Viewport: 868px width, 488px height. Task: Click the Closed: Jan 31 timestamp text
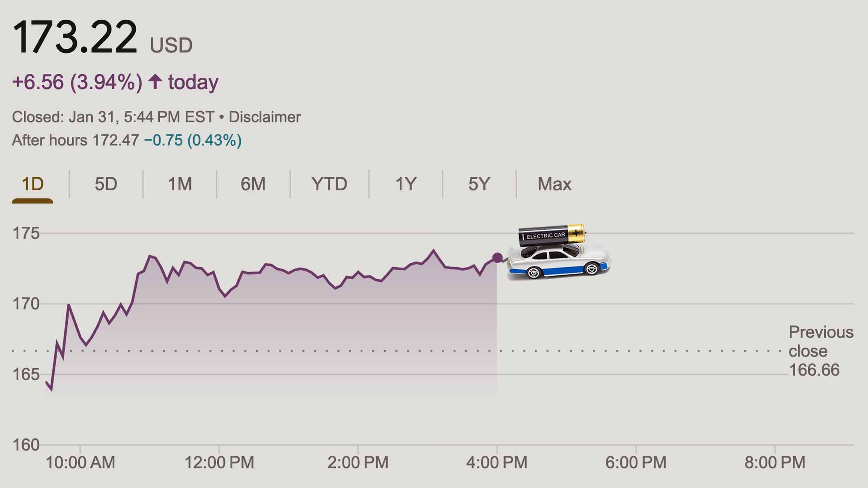tap(113, 117)
